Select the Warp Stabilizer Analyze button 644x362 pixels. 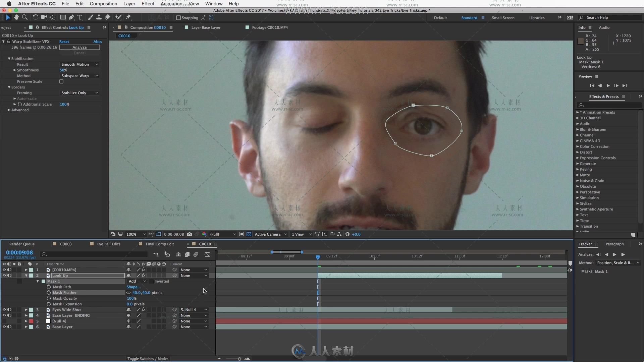tap(79, 47)
